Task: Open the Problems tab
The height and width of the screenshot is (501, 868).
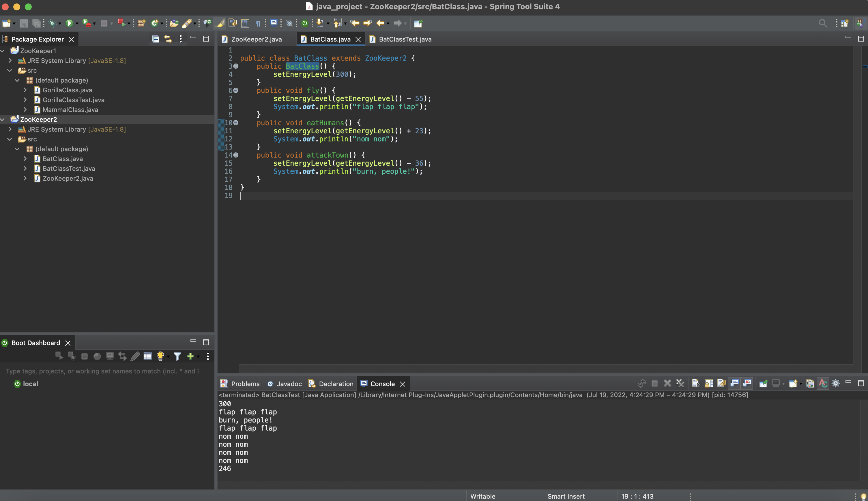Action: click(x=240, y=384)
